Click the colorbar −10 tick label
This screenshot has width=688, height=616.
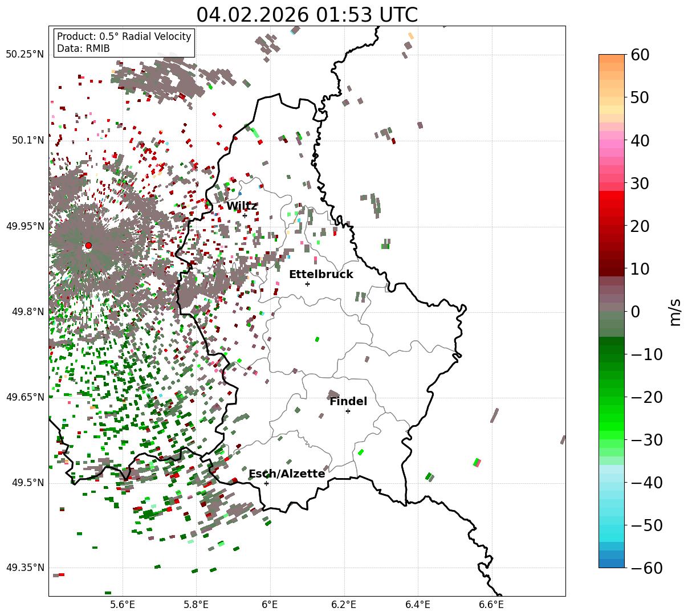(x=647, y=354)
